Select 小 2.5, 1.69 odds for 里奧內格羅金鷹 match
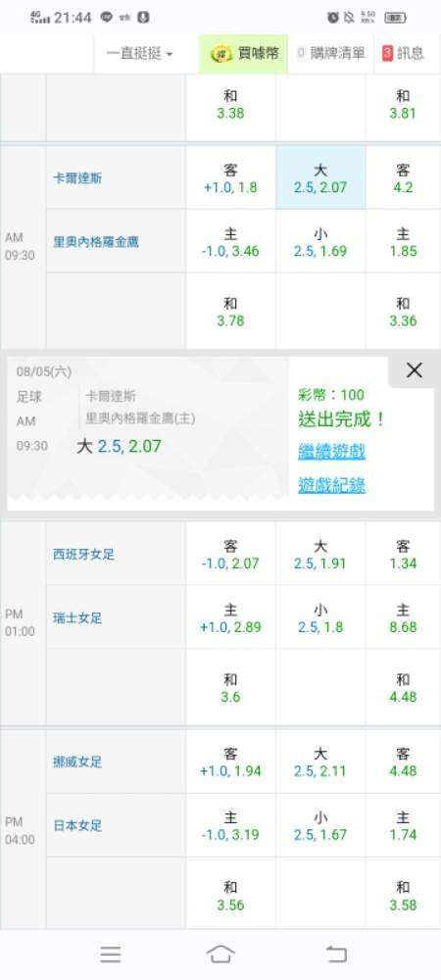 320,242
